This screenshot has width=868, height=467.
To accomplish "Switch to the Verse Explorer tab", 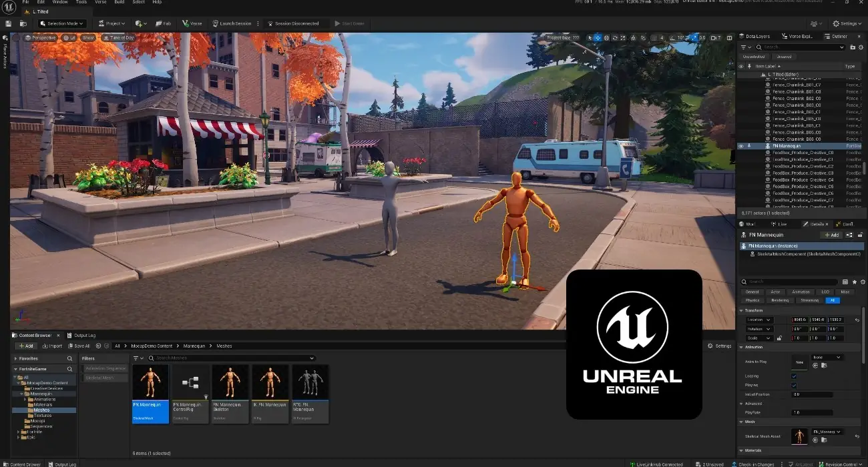I will pos(797,36).
